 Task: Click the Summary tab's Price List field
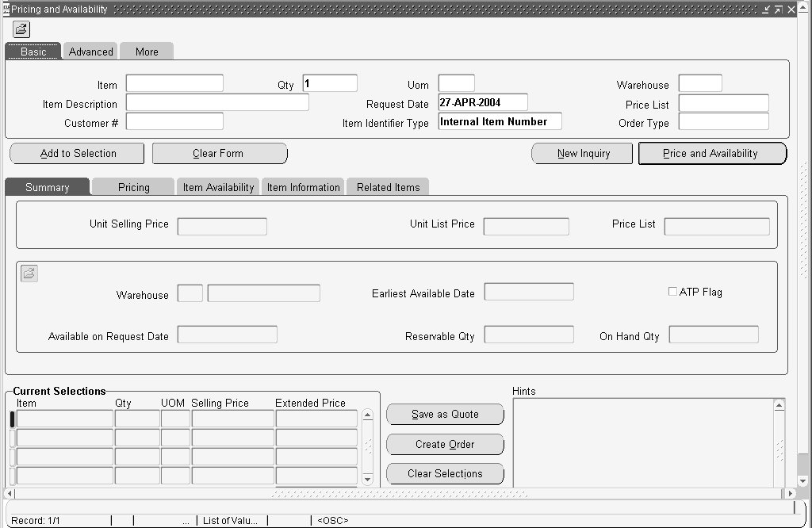[x=717, y=226]
